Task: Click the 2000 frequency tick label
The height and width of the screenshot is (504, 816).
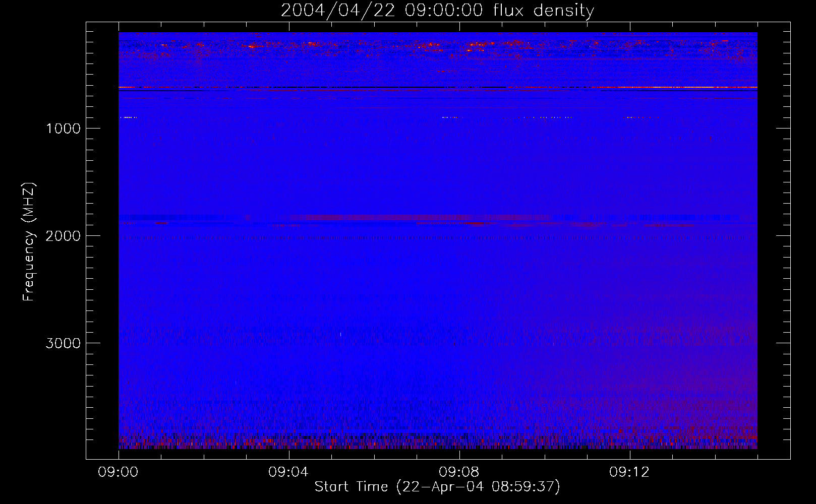Action: [63, 236]
